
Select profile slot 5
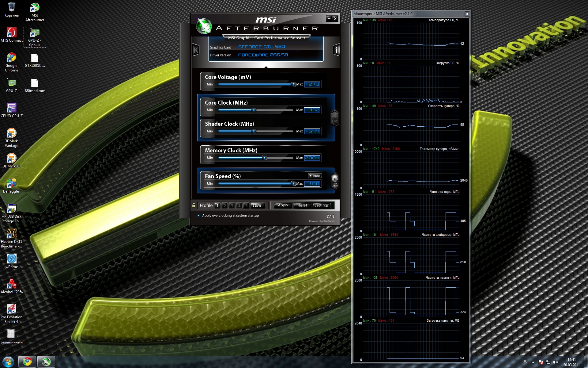click(246, 205)
